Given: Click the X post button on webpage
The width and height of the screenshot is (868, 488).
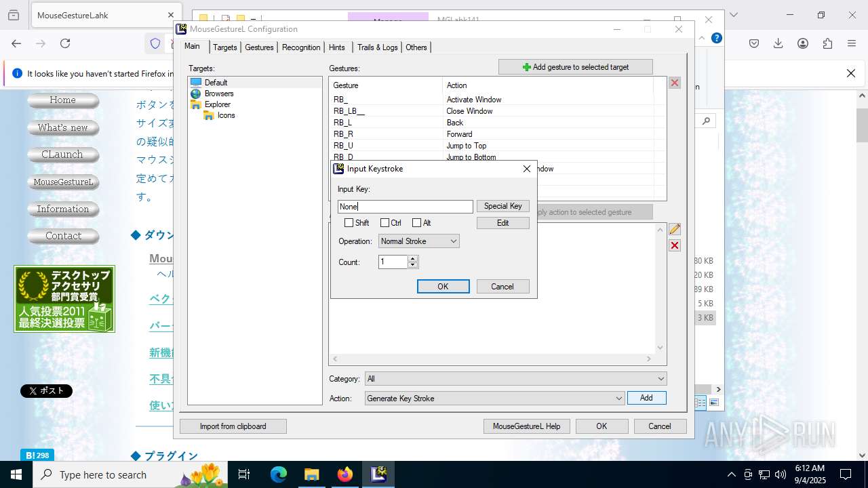Looking at the screenshot, I should coord(46,390).
